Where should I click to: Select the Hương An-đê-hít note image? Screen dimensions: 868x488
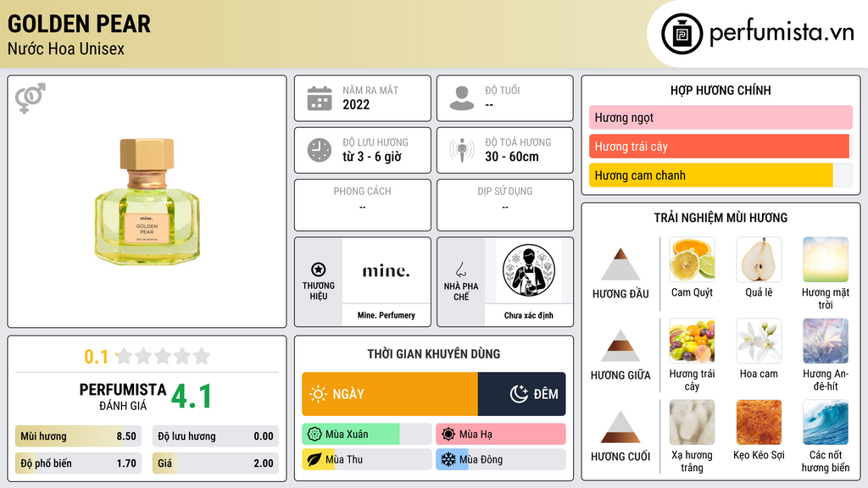[x=826, y=341]
